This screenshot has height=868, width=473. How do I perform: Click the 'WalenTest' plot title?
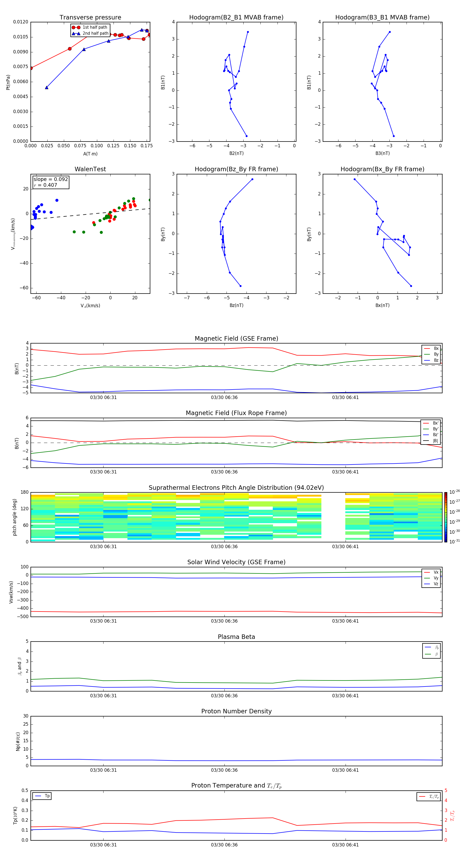[90, 169]
